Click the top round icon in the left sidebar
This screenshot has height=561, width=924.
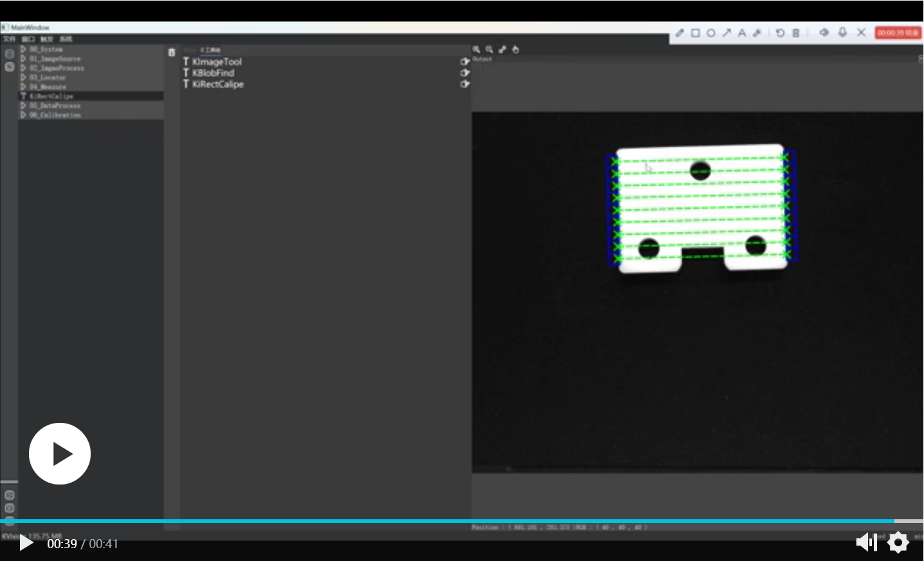(10, 54)
